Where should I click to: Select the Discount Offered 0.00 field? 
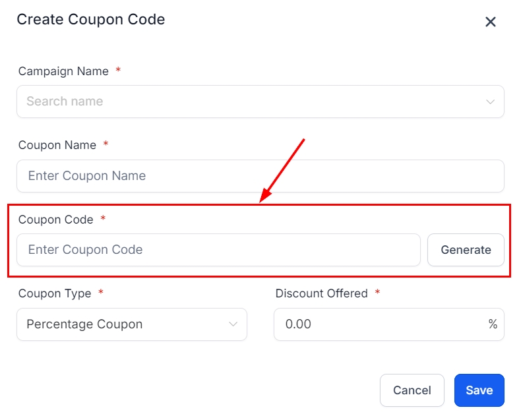379,324
